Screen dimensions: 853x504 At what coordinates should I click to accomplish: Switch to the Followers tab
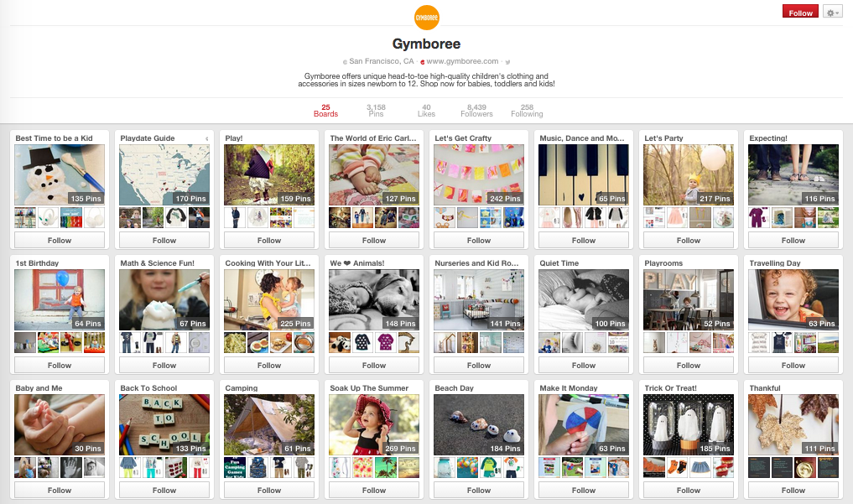coord(476,111)
